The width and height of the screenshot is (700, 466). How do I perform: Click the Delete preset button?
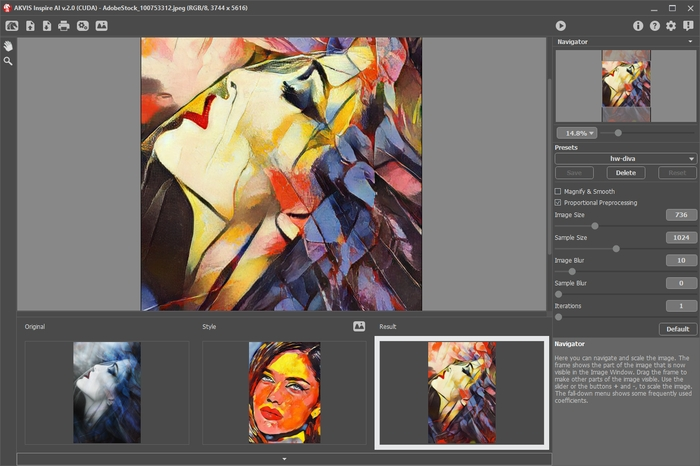click(x=625, y=173)
